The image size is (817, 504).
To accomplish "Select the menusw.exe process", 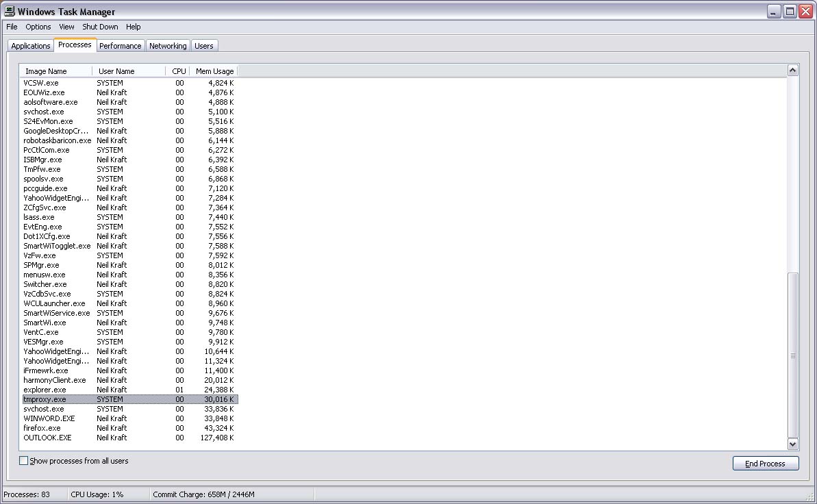I will [x=130, y=275].
